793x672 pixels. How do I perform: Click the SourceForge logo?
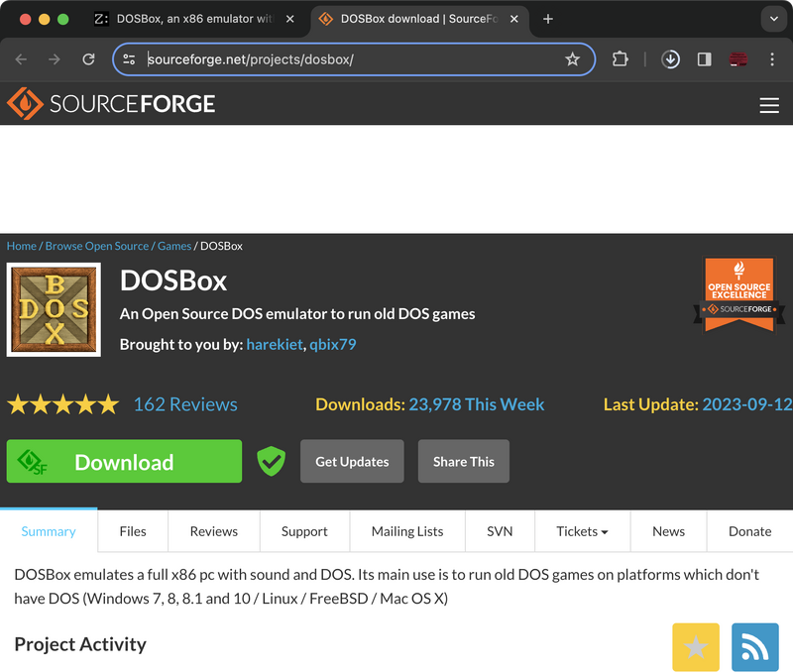[109, 103]
